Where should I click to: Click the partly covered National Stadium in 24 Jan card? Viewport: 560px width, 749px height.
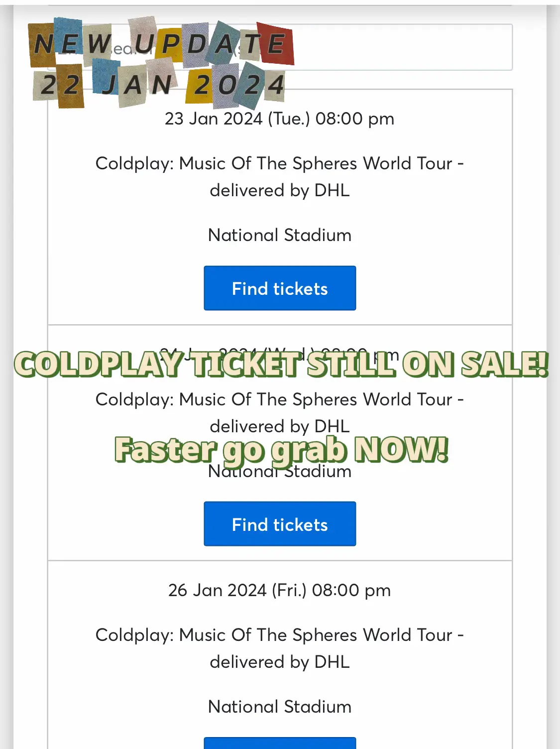[280, 471]
